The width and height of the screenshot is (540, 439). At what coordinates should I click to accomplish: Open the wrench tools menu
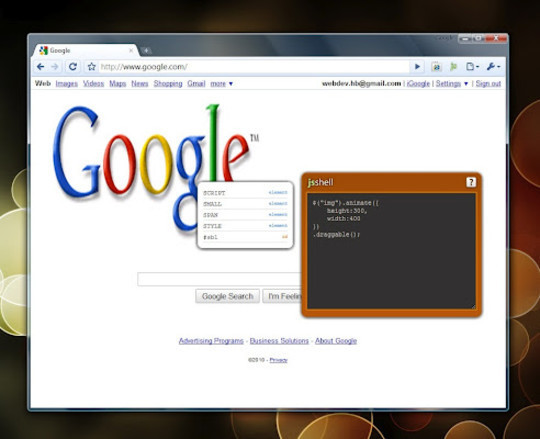493,66
